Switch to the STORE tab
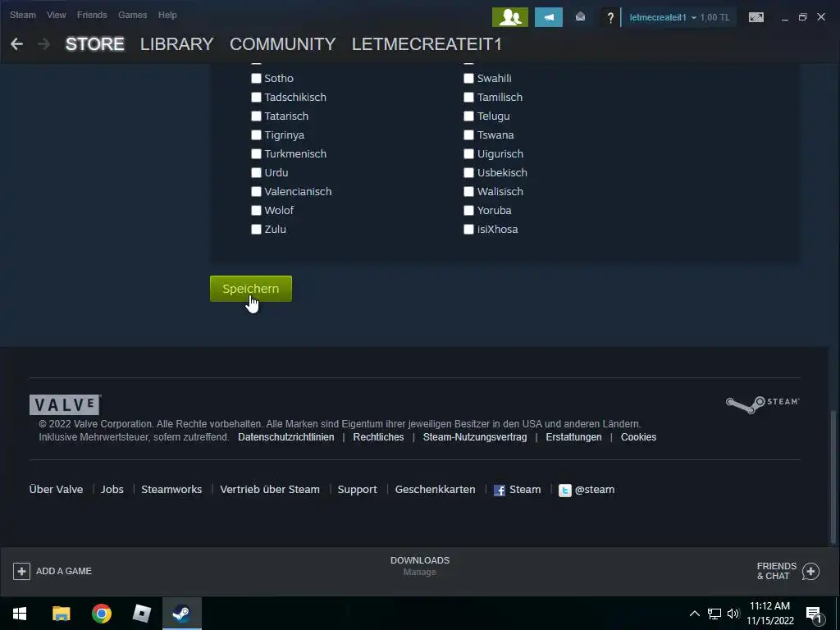This screenshot has width=840, height=630. pos(95,44)
